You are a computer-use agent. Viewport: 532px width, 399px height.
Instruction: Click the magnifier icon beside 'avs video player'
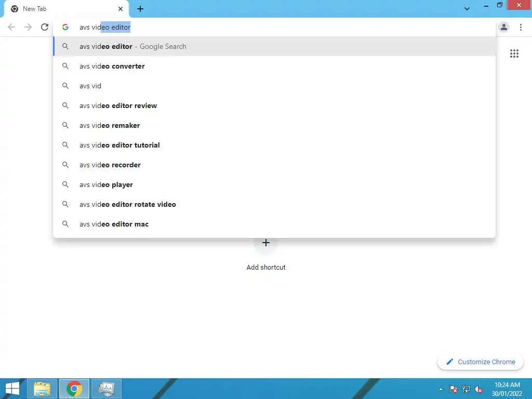[x=65, y=184]
